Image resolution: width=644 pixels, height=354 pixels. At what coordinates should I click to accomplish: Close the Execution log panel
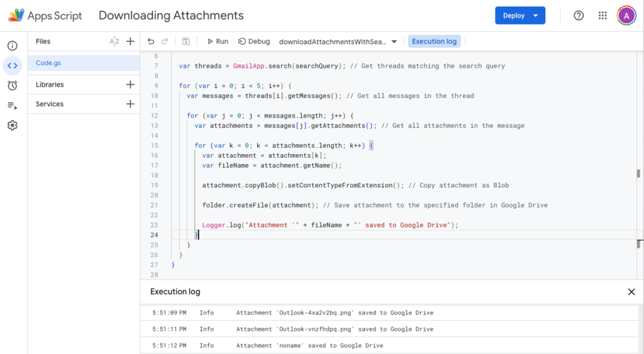631,292
